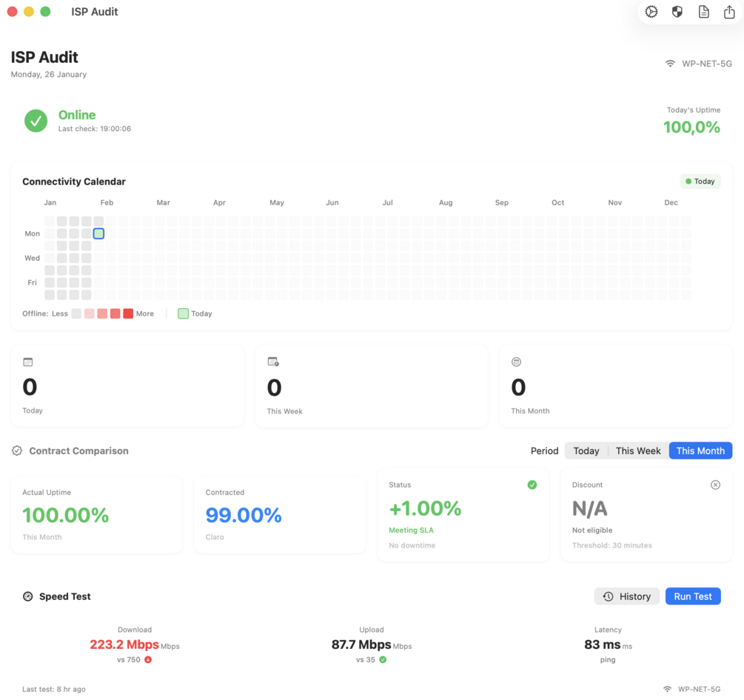Select This Month period segment

coord(700,450)
